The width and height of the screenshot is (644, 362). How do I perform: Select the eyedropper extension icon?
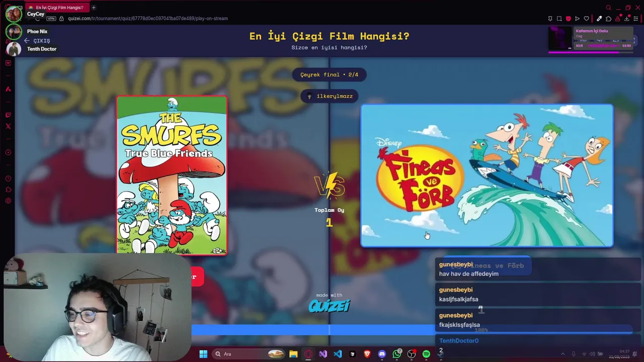click(x=599, y=19)
